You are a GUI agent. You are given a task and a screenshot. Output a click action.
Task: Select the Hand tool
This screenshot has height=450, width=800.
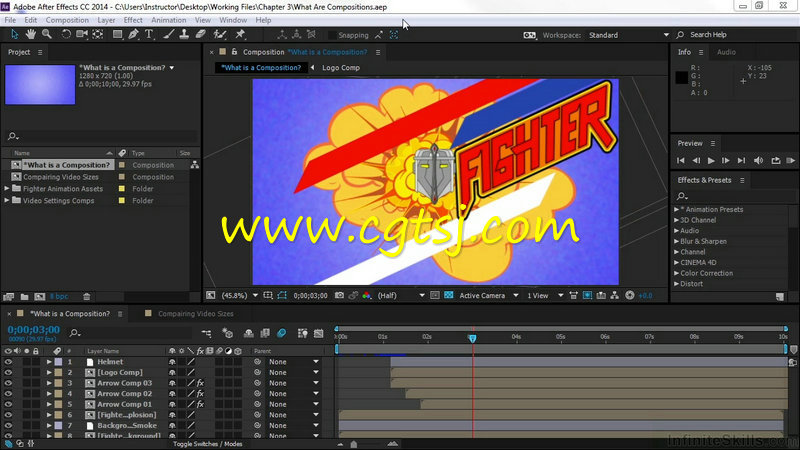(x=31, y=34)
